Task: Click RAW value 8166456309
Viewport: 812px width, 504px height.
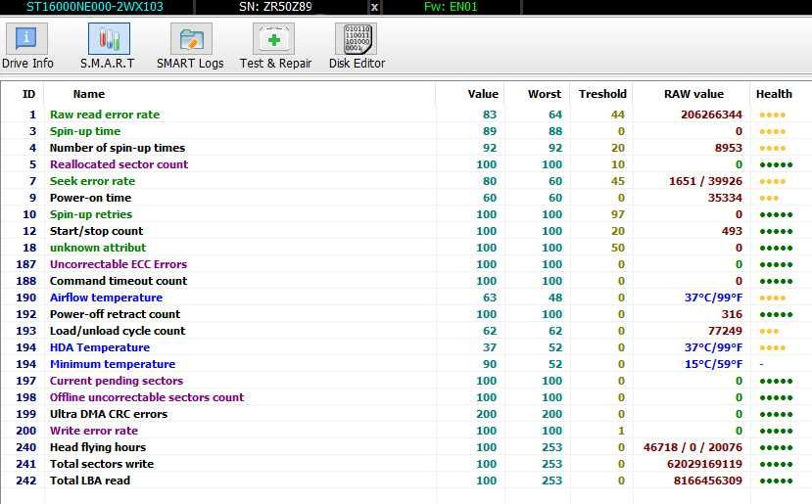Action: coord(708,481)
